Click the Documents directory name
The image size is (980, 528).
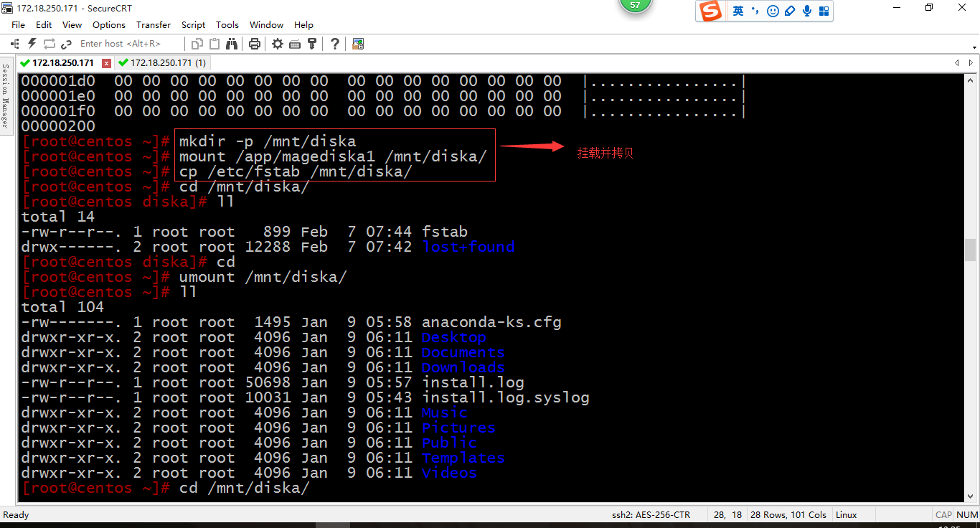point(463,352)
